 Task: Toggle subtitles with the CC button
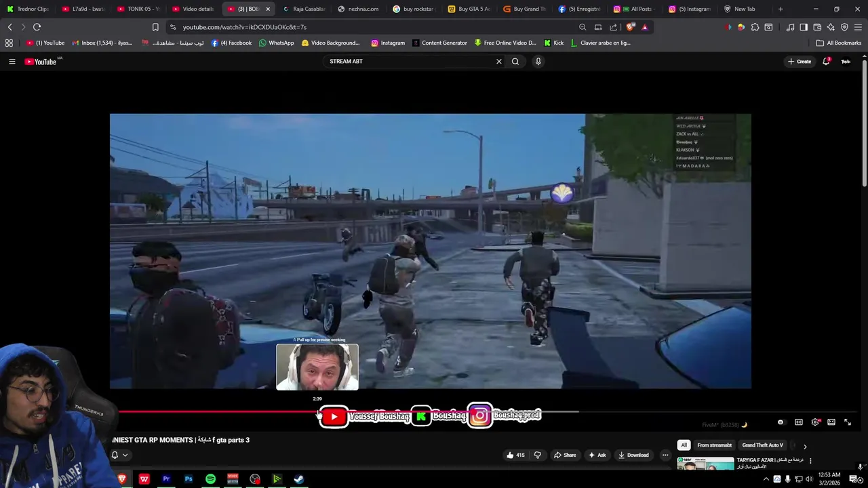(x=799, y=422)
